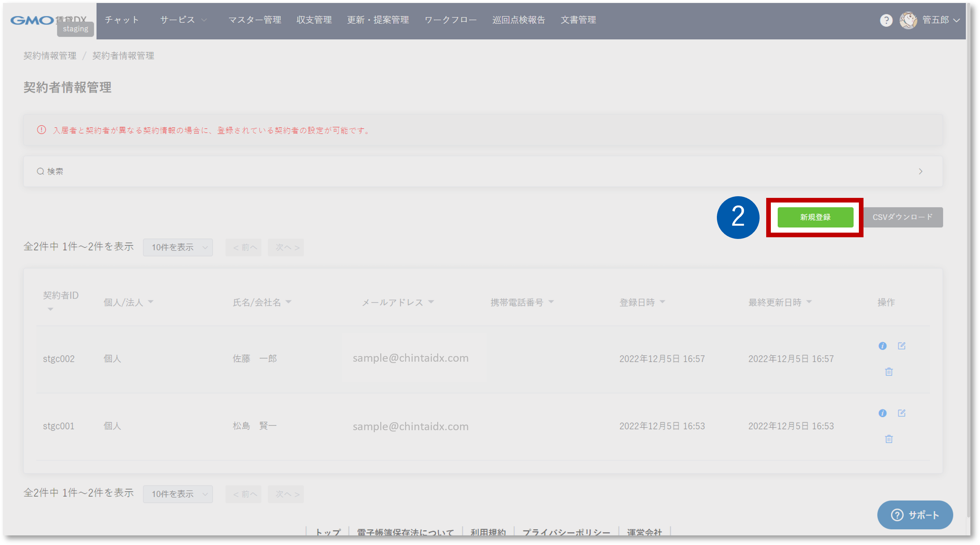The image size is (980, 545).
Task: Click trash icon for stgc002 row
Action: (x=889, y=372)
